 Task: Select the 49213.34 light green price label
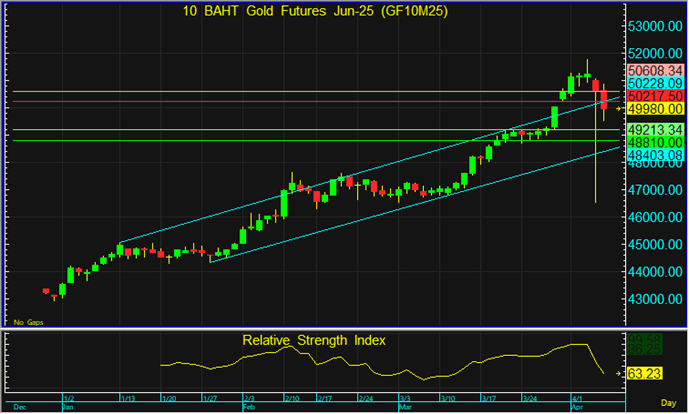point(655,130)
